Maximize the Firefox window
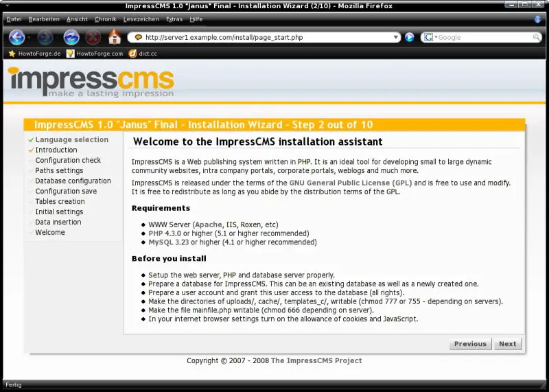Screen dimensions: 549x392 point(525,5)
